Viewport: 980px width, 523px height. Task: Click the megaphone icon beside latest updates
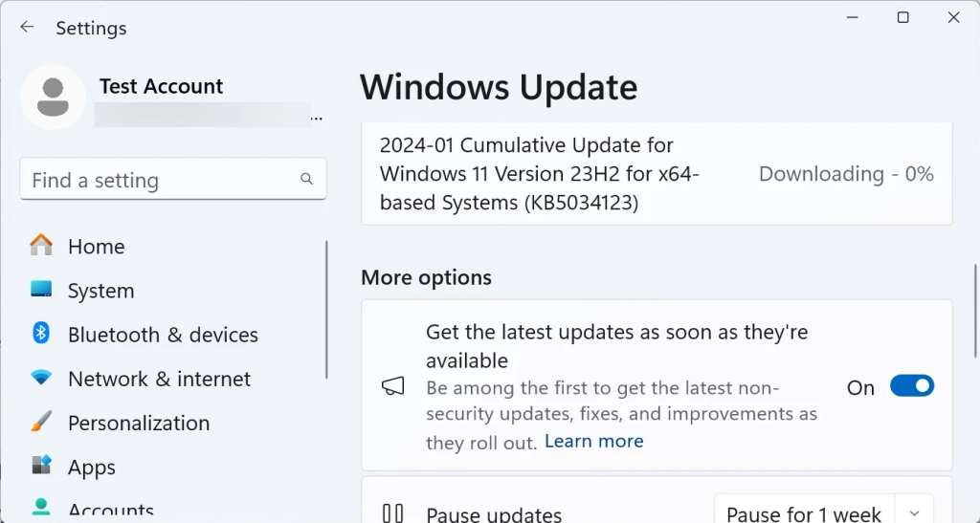pyautogui.click(x=393, y=386)
